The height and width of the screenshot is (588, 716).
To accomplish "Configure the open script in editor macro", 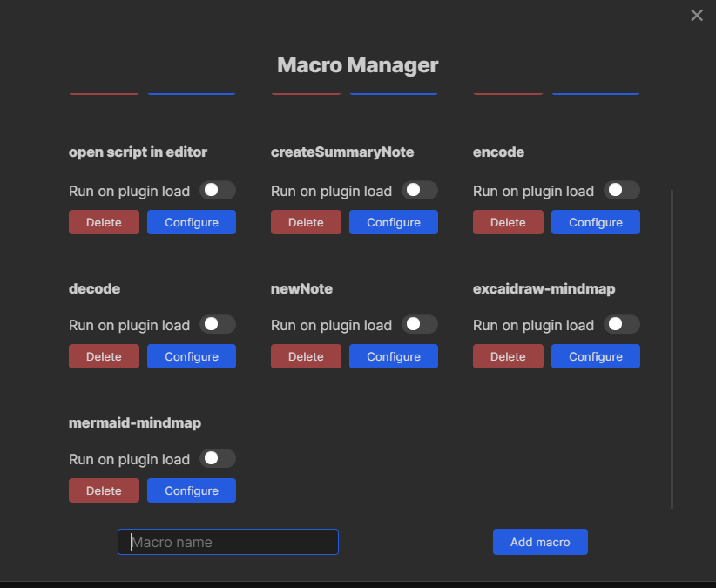I will [192, 222].
